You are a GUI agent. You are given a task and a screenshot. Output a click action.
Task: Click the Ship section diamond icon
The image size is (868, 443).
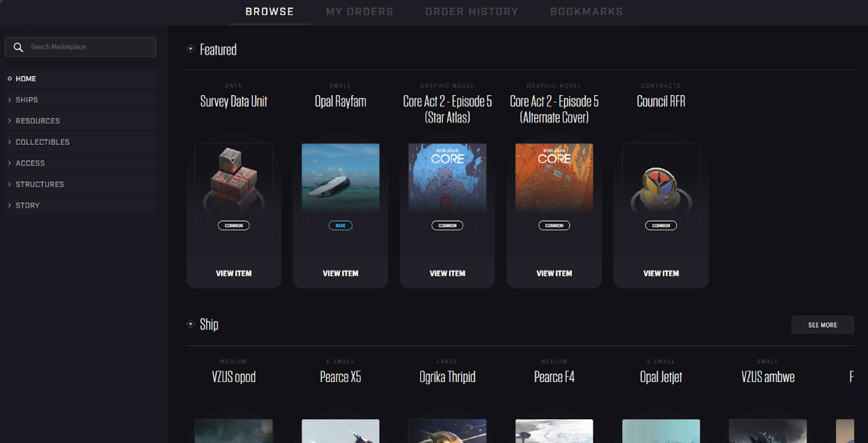[191, 324]
